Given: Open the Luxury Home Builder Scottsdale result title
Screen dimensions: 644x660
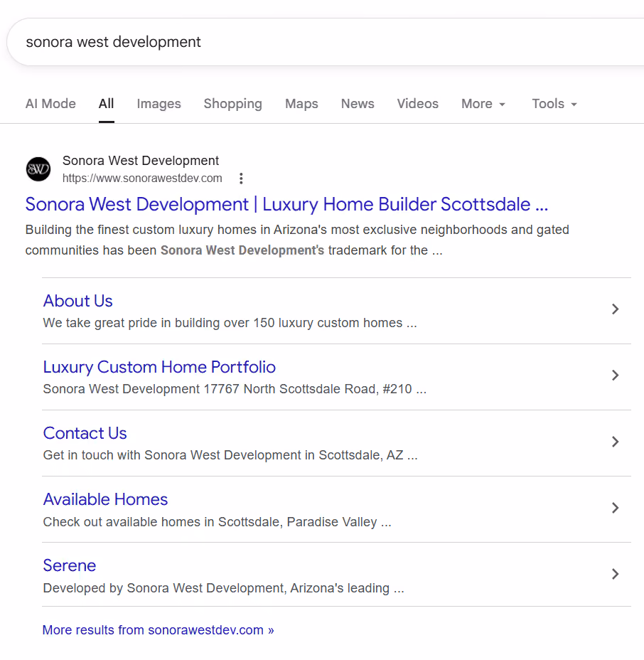Looking at the screenshot, I should (286, 205).
